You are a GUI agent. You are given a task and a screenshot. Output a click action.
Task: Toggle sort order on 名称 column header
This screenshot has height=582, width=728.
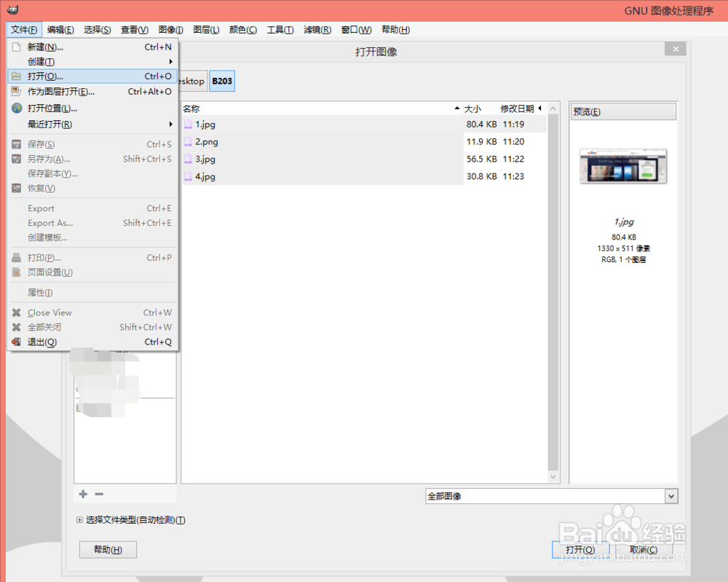click(x=191, y=107)
